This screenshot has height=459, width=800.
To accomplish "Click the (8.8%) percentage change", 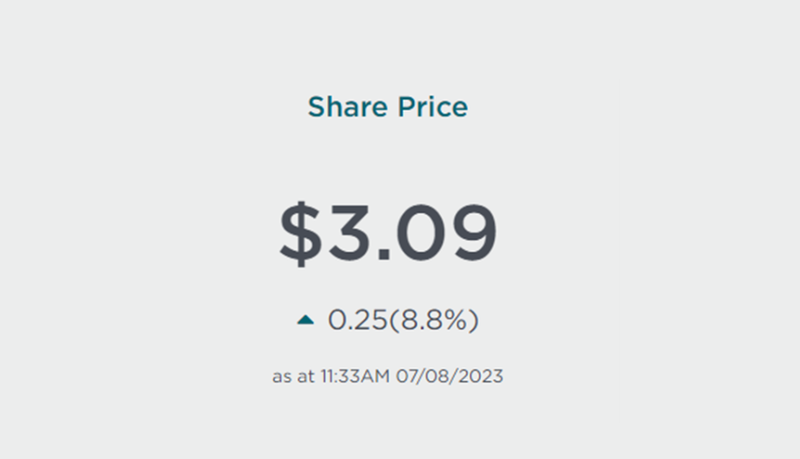I will (x=433, y=320).
